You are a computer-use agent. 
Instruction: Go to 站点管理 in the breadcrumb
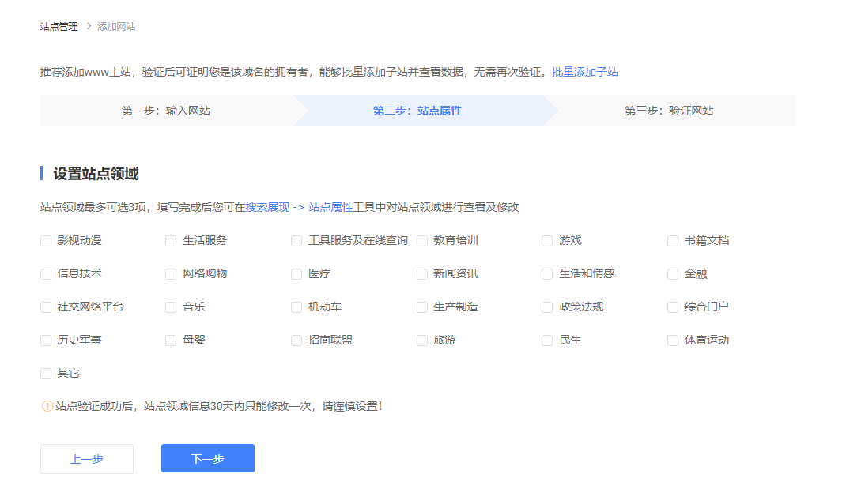[59, 27]
